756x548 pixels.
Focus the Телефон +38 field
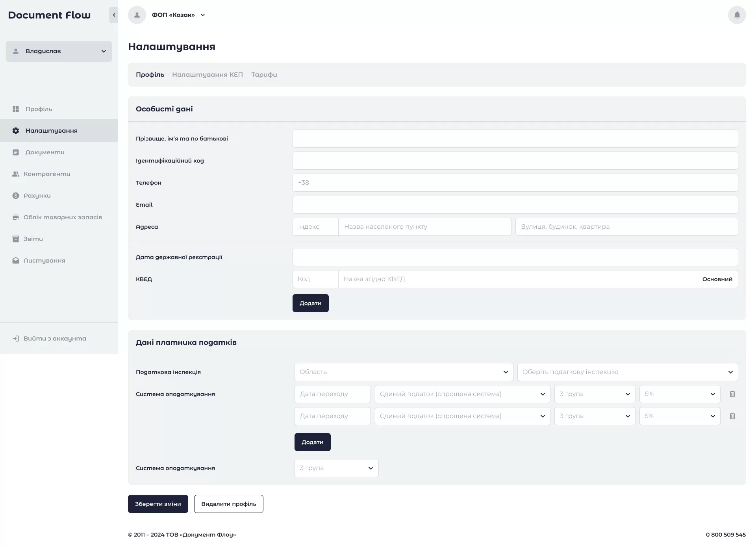(x=515, y=183)
